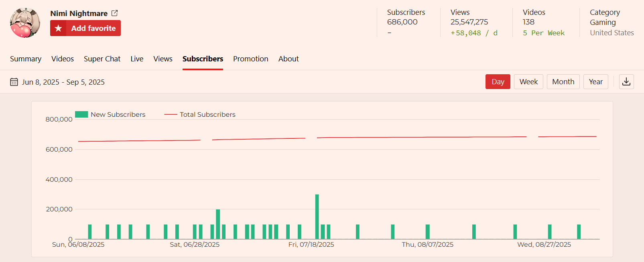
Task: Click the Videos count 138
Action: pos(528,22)
